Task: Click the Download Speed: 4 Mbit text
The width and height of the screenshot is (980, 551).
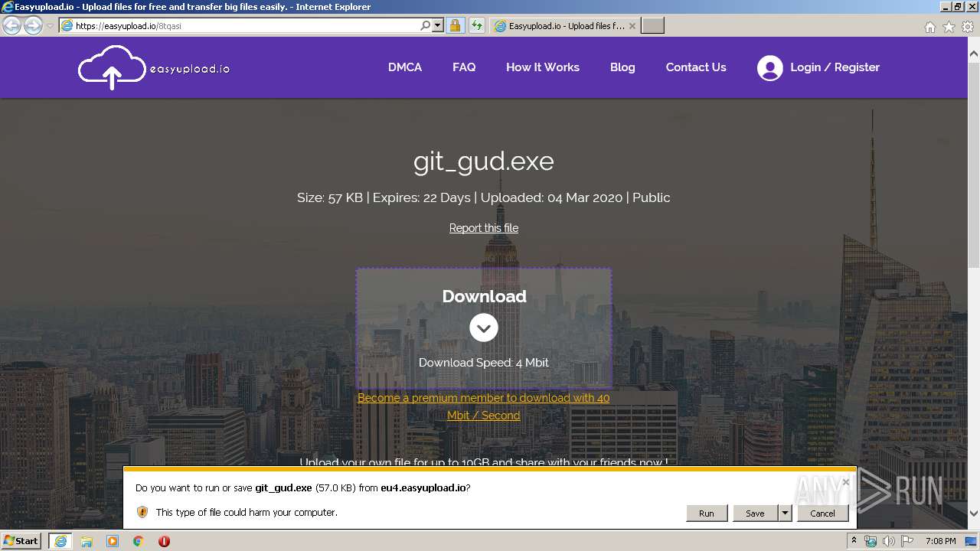Action: tap(483, 363)
